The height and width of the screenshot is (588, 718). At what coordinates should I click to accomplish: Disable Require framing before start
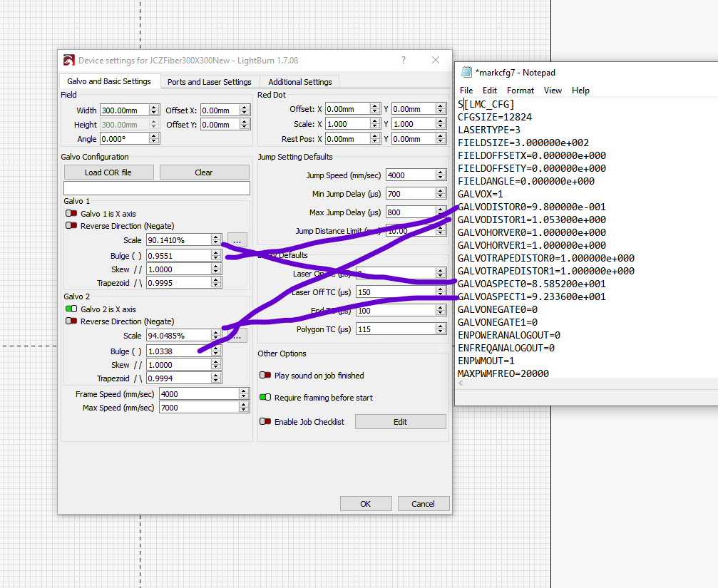click(x=265, y=397)
